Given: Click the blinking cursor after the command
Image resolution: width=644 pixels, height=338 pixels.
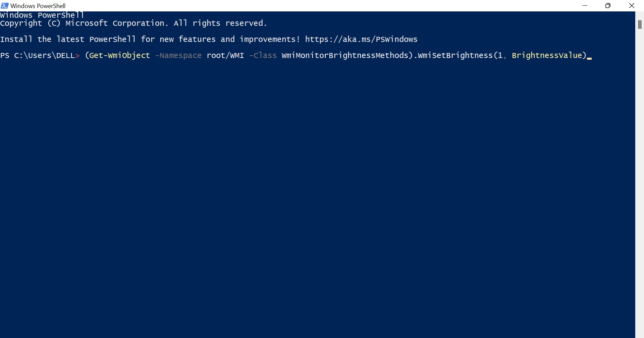Looking at the screenshot, I should (x=589, y=56).
